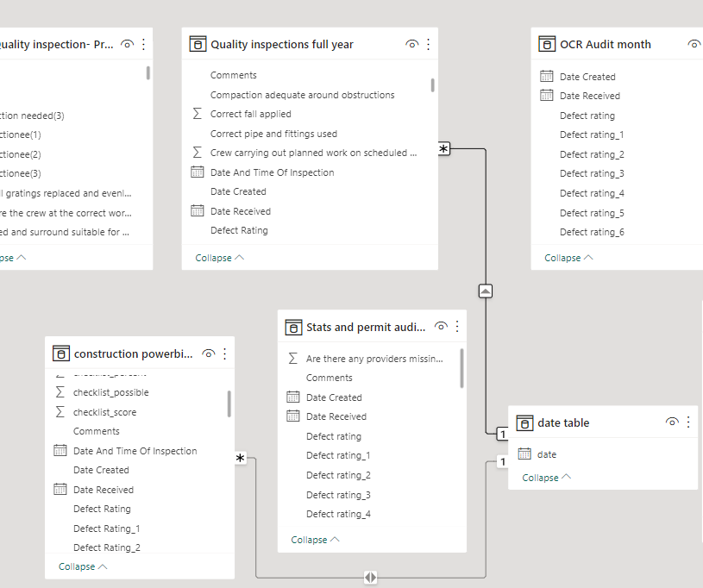This screenshot has height=588, width=703.
Task: Click the bidirectional filter arrow on bottom relationship line
Action: pyautogui.click(x=370, y=578)
